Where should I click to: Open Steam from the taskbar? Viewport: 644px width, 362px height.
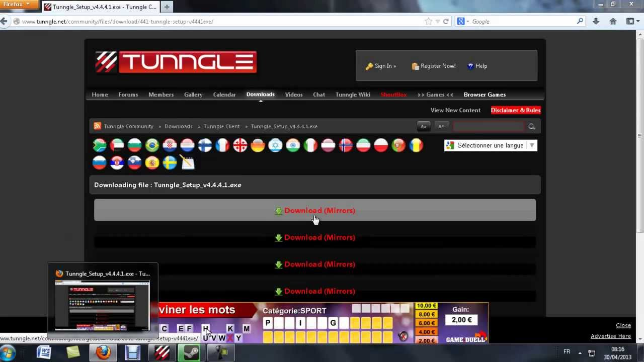click(x=191, y=352)
